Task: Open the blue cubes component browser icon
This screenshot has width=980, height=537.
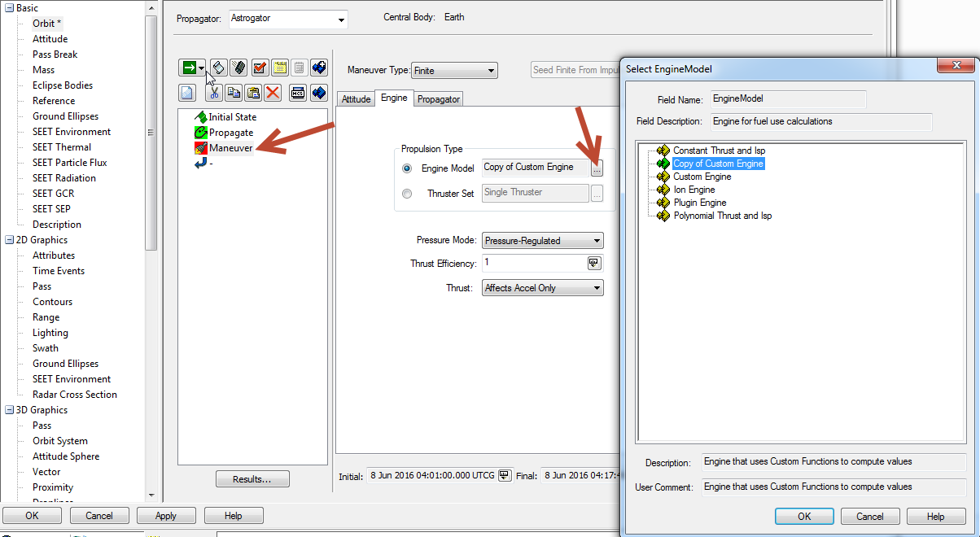Action: (x=319, y=93)
